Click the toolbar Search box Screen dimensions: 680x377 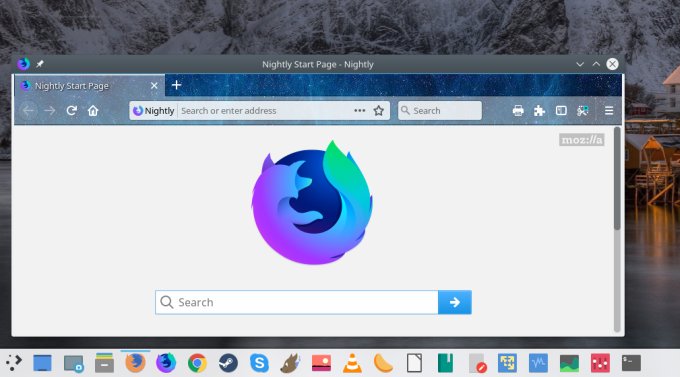[x=440, y=111]
